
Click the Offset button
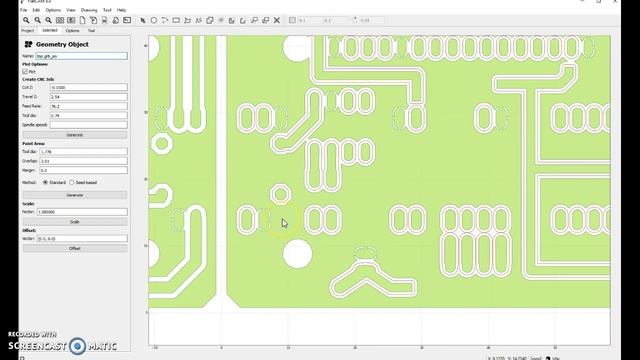click(x=75, y=248)
